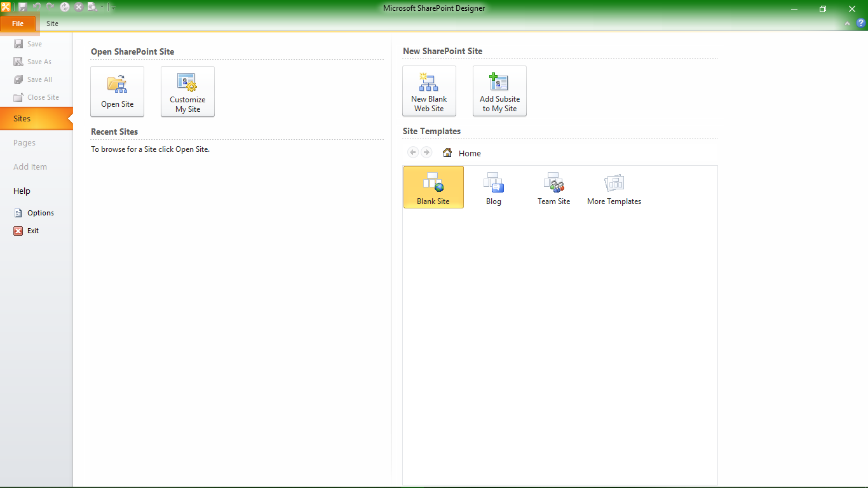
Task: Click the Undo arrow icon
Action: click(37, 7)
